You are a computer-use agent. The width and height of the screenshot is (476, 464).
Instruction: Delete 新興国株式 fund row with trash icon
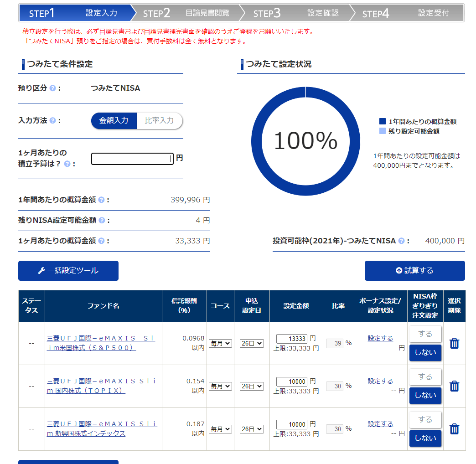pyautogui.click(x=454, y=429)
